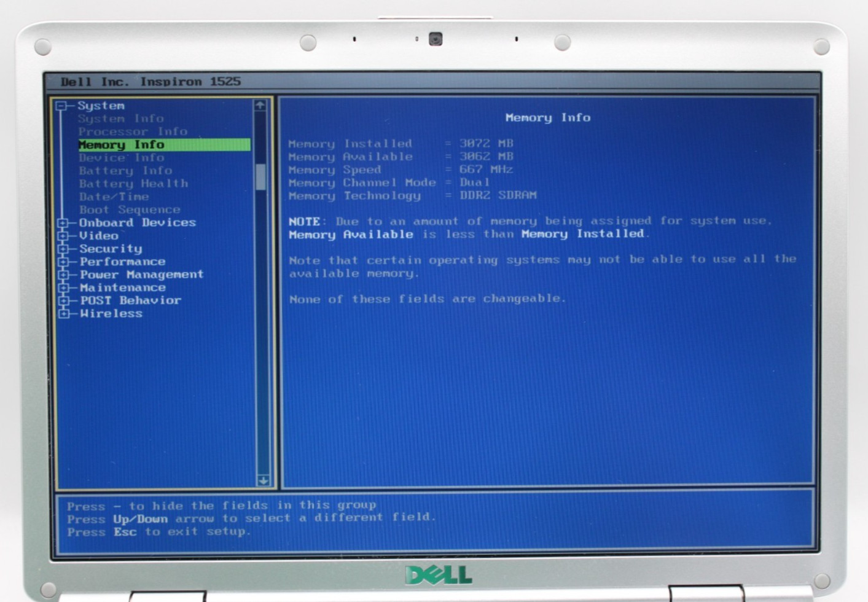
Task: Expand the Power Management group
Action: coord(63,275)
